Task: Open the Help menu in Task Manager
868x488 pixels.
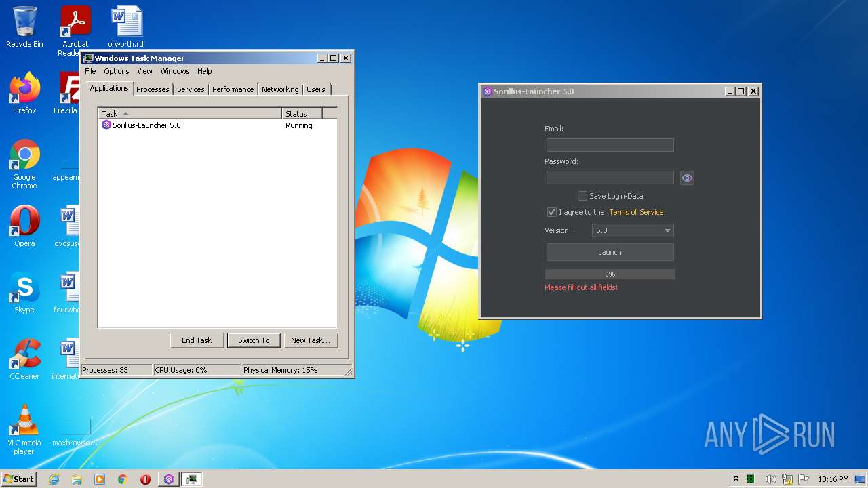Action: pos(204,71)
